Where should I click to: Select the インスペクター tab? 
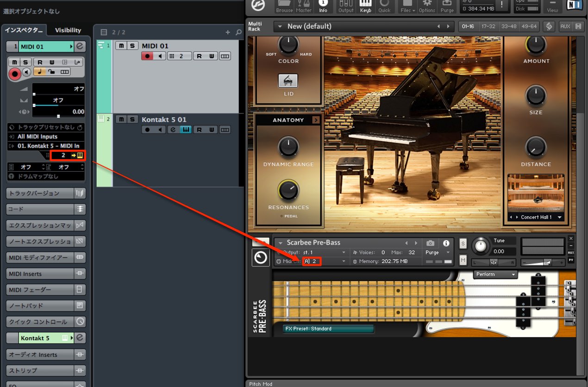click(24, 30)
